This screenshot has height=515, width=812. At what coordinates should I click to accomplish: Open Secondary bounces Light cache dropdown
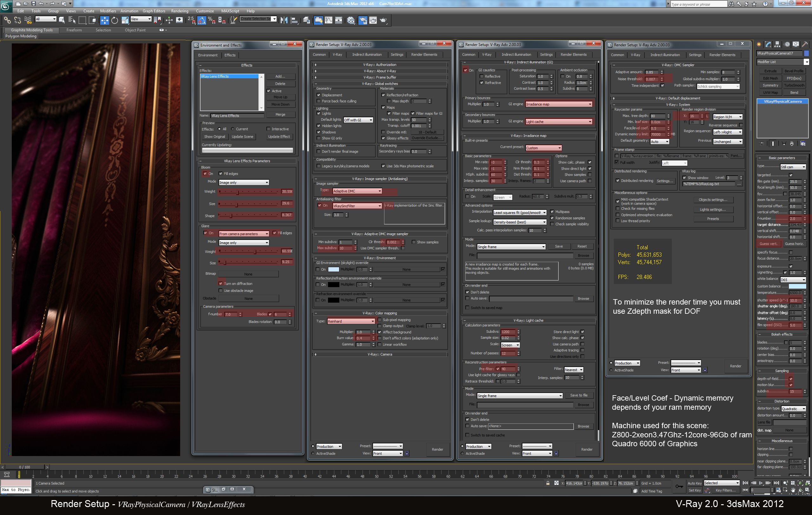coord(559,122)
